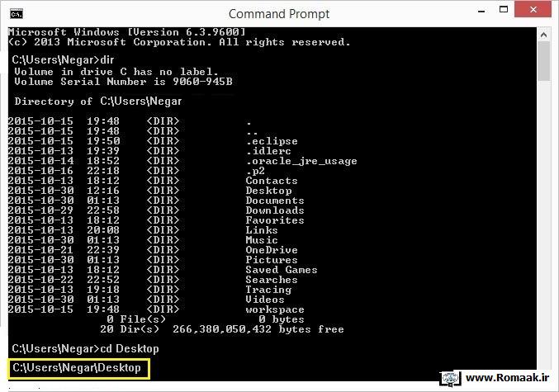Click the '<DIR>' marker in the Music row
Screen dimensions: 559x392
(163, 240)
